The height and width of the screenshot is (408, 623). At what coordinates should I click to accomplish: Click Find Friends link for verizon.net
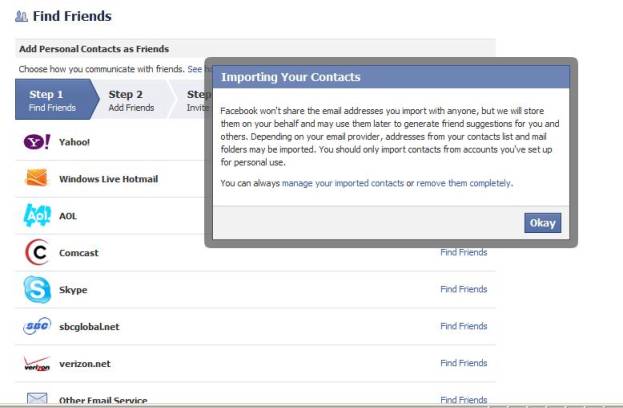(x=464, y=363)
